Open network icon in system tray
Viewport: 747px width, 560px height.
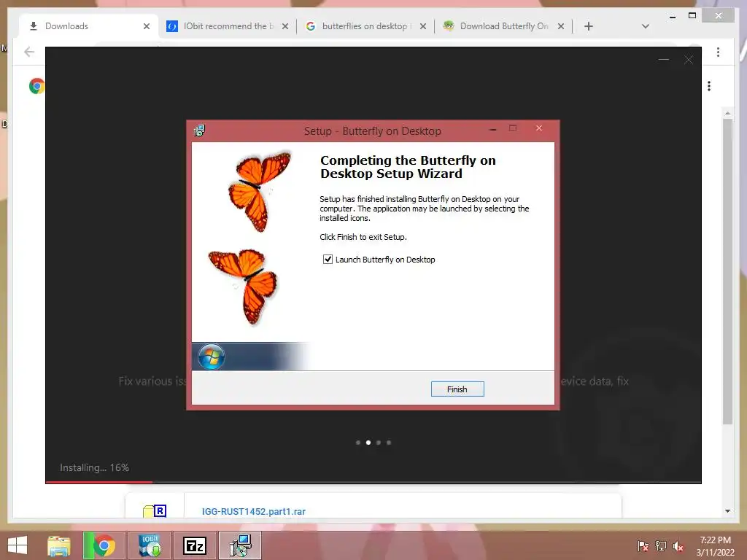point(661,546)
